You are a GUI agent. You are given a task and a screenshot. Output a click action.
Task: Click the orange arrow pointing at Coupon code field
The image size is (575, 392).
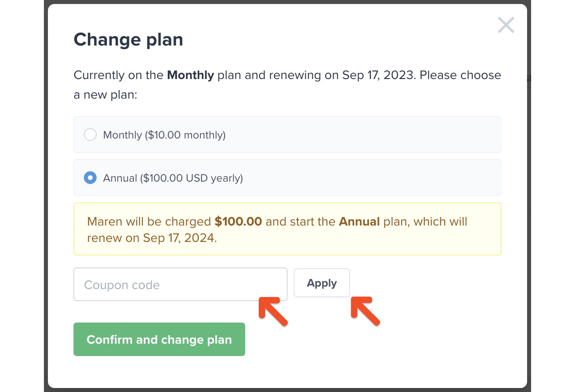coord(273,311)
